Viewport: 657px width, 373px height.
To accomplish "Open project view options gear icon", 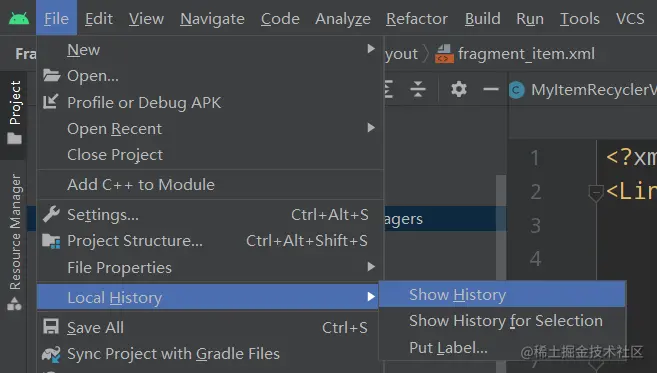I will 459,89.
